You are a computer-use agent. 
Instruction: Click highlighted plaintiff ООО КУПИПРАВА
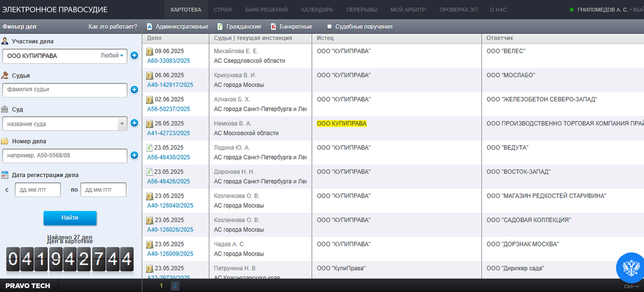coord(341,123)
